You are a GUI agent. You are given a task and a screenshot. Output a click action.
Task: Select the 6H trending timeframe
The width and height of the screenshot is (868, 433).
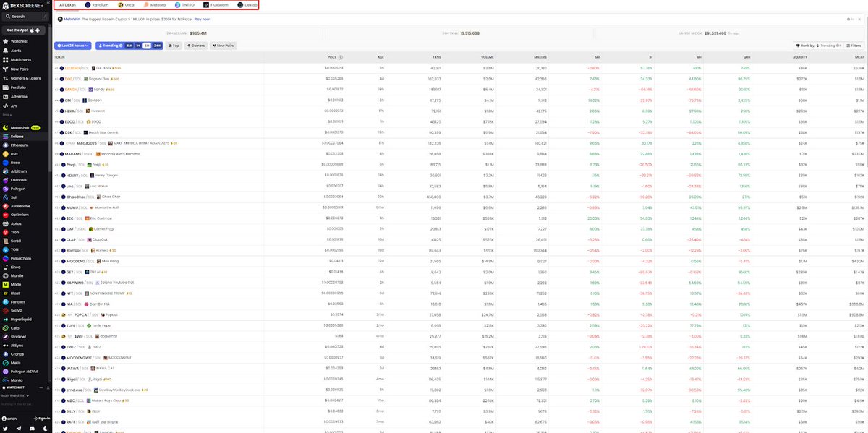click(x=148, y=46)
